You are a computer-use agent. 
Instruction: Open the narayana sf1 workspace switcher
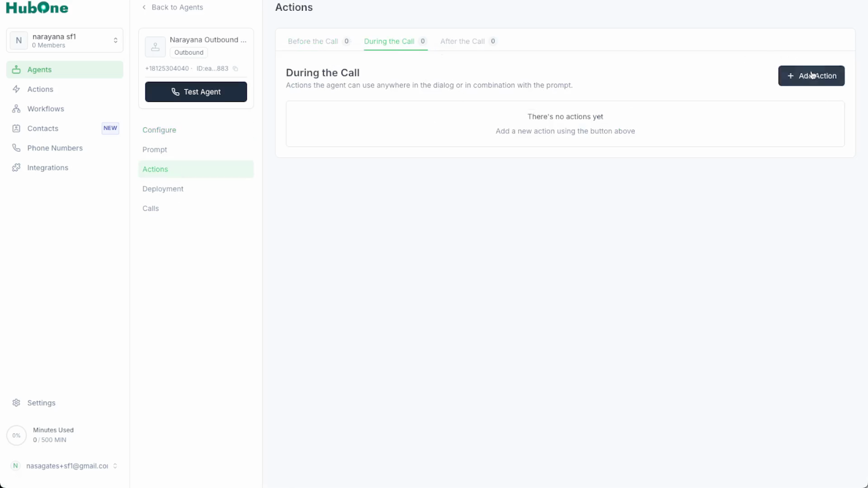coord(65,41)
